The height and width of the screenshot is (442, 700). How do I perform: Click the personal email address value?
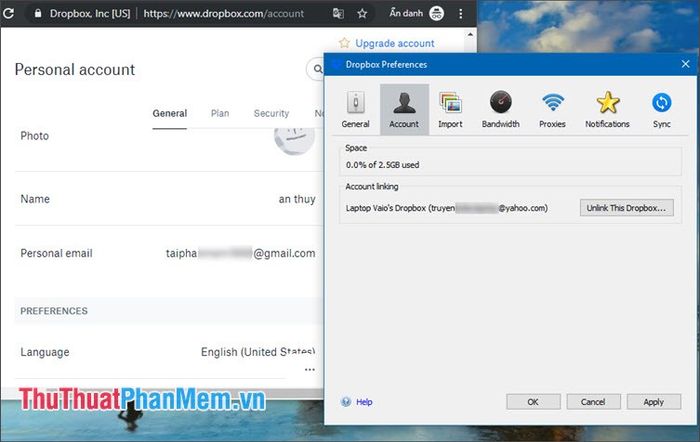241,253
